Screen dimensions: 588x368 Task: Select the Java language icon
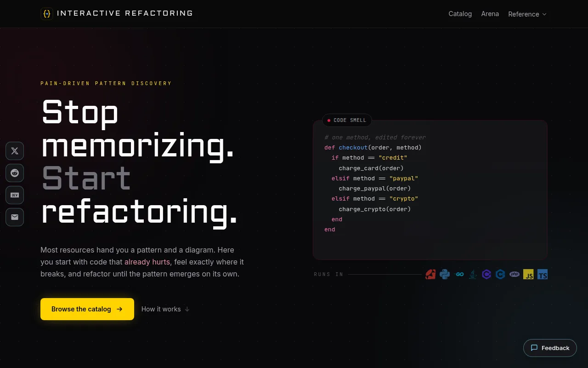[473, 275]
